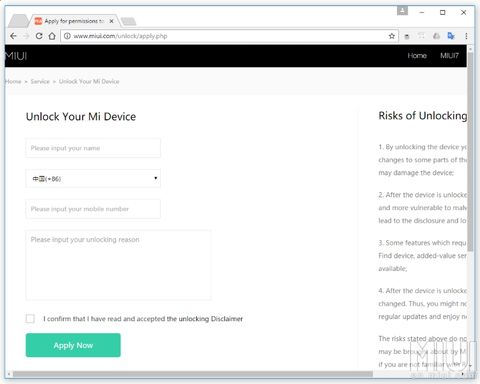Open a new browser tab

pos(129,22)
